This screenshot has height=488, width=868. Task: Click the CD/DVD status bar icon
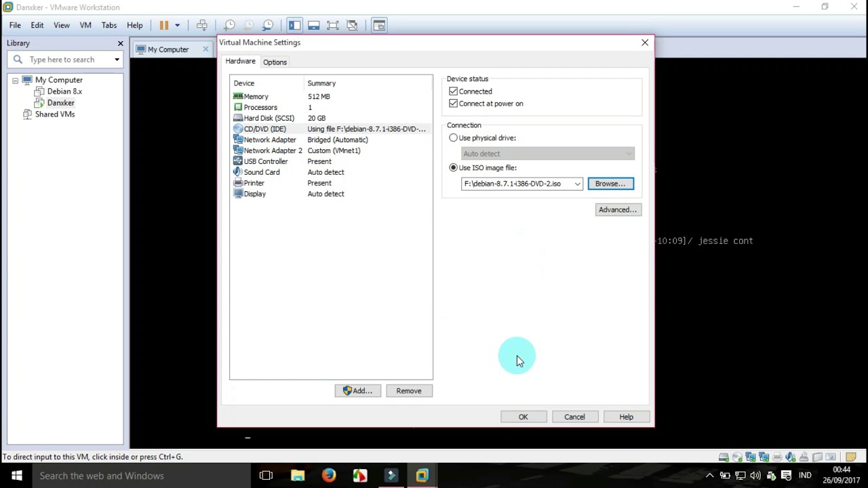[x=737, y=457]
